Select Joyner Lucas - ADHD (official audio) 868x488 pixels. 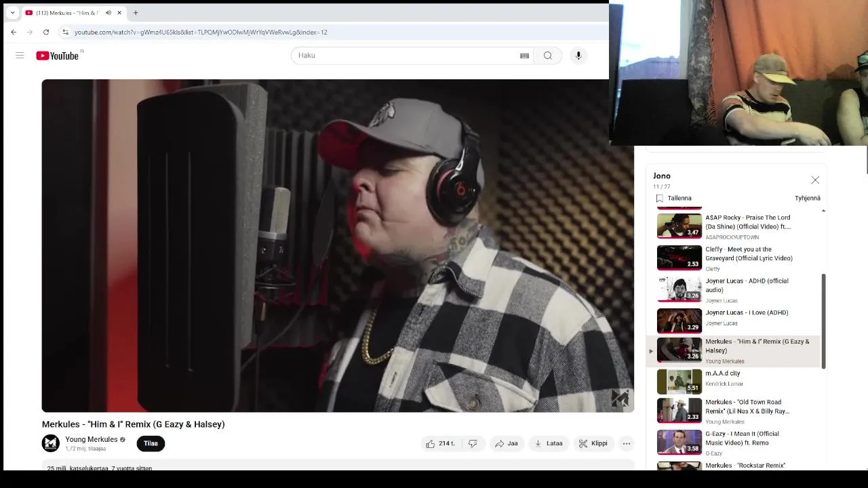737,289
